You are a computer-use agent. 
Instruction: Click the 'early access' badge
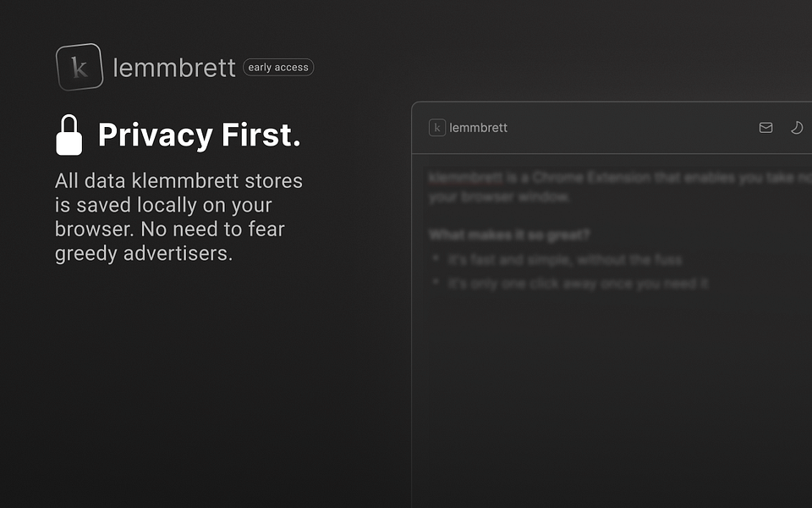(277, 67)
